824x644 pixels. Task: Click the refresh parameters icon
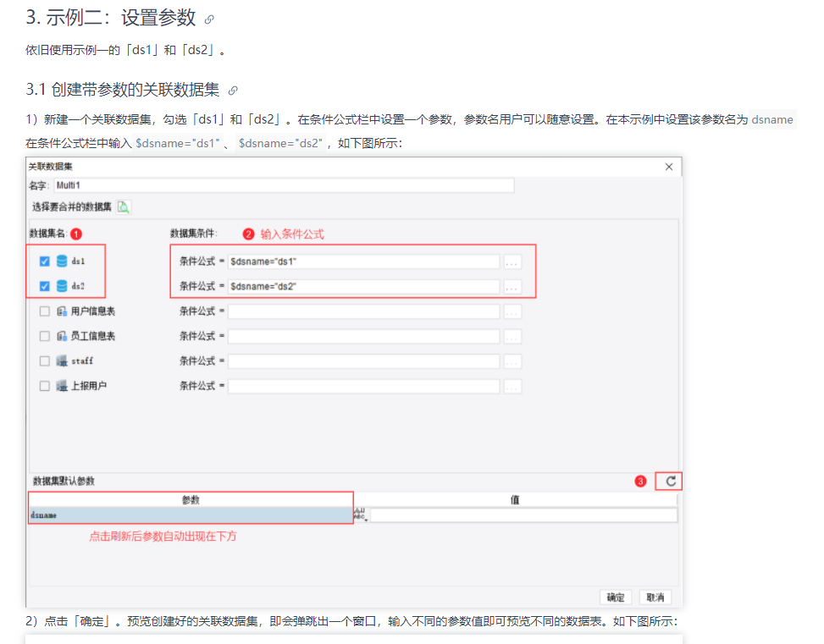tap(671, 482)
